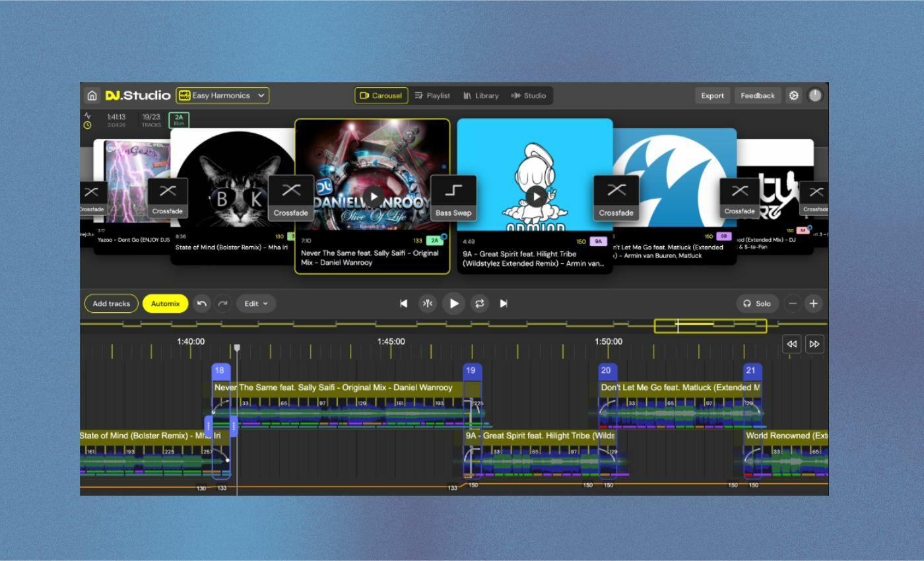Click the Automix button
The height and width of the screenshot is (561, 924).
tap(165, 304)
